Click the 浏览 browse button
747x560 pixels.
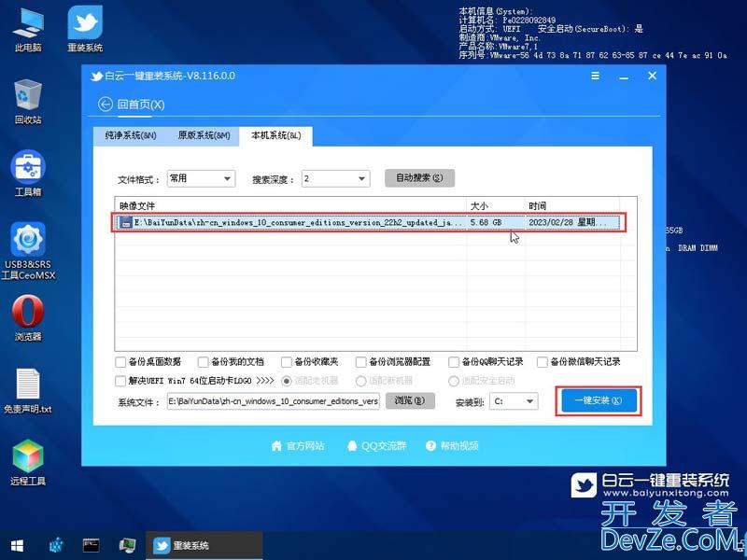click(410, 401)
